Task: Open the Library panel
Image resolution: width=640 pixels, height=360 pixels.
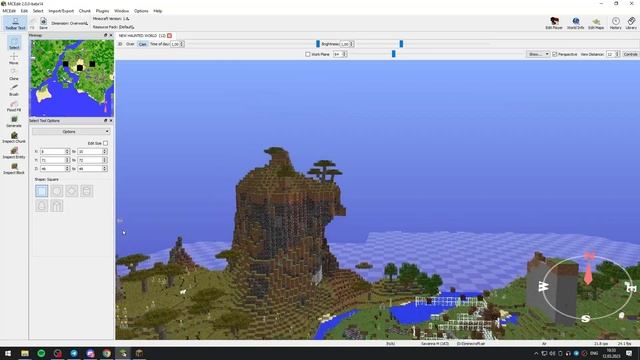Action: (631, 23)
